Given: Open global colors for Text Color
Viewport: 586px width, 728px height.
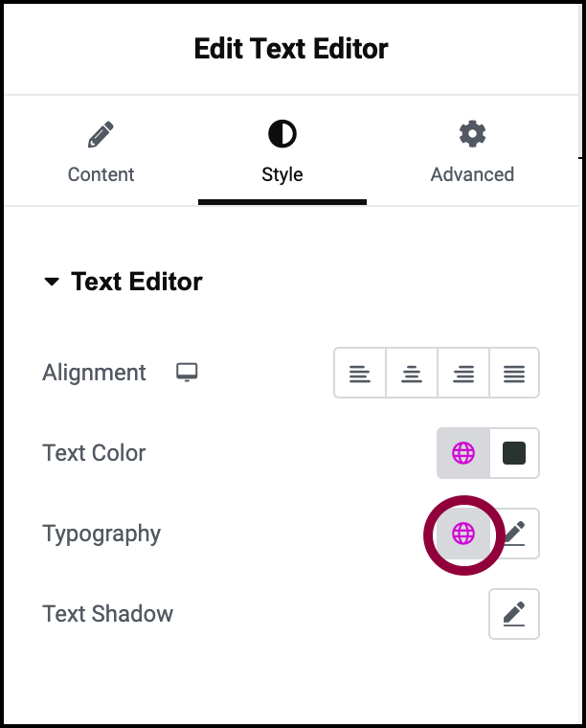Looking at the screenshot, I should pyautogui.click(x=463, y=453).
